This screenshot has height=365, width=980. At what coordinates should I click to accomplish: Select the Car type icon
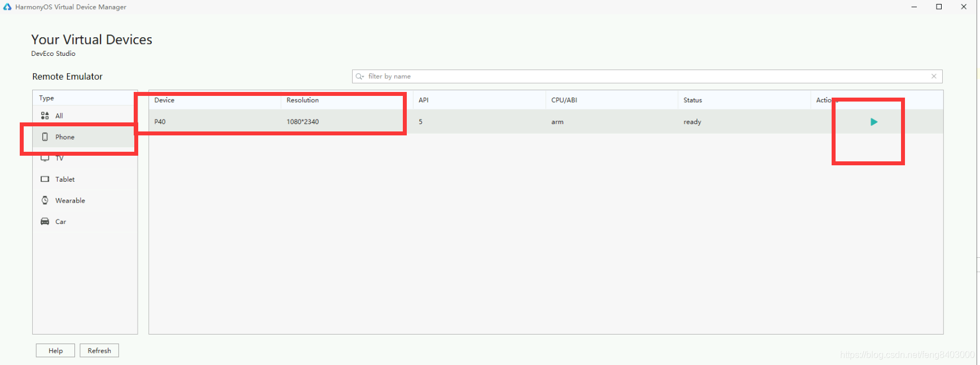click(45, 222)
